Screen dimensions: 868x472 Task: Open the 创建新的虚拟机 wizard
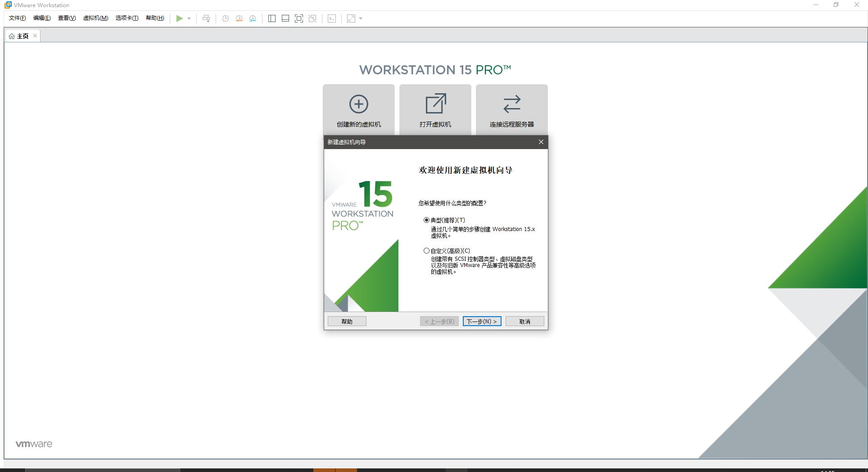(x=358, y=109)
